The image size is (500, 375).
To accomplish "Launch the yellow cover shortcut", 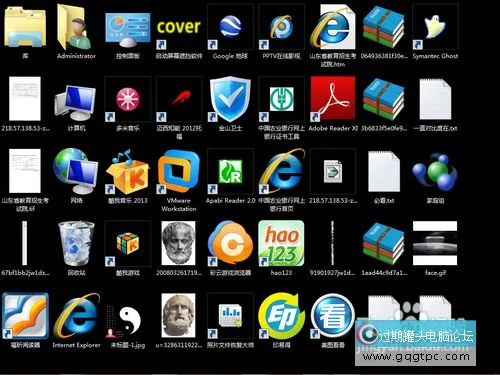I will [x=179, y=27].
